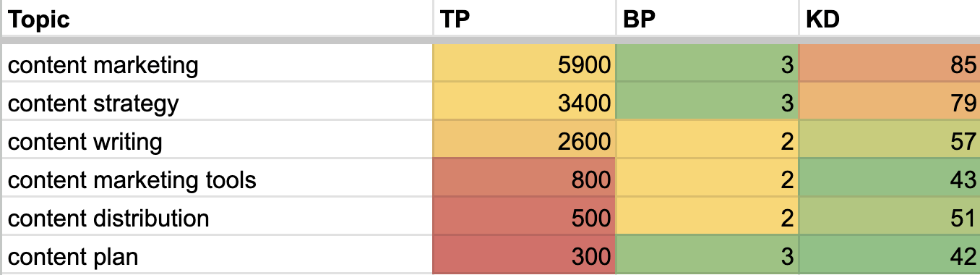
Task: Select the Topic header cell
Action: [x=216, y=19]
